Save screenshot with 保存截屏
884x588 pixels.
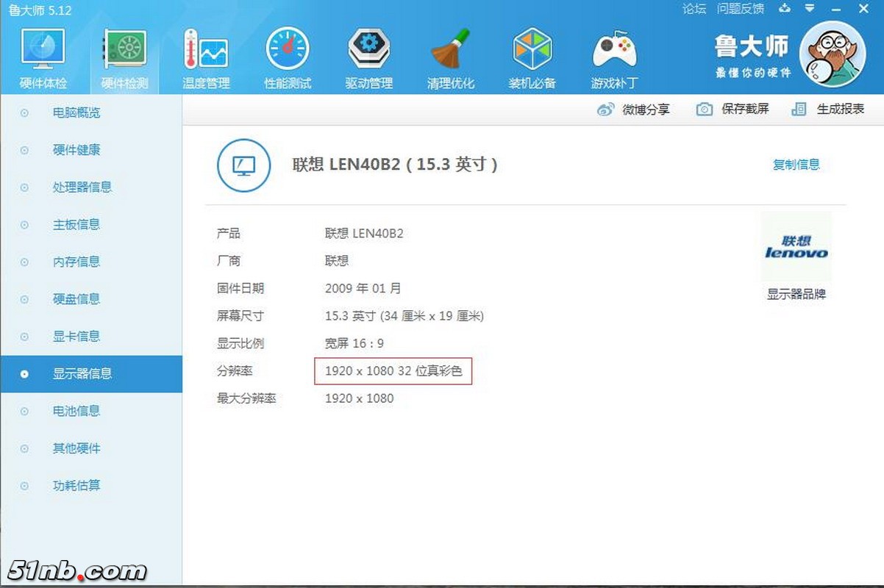732,110
